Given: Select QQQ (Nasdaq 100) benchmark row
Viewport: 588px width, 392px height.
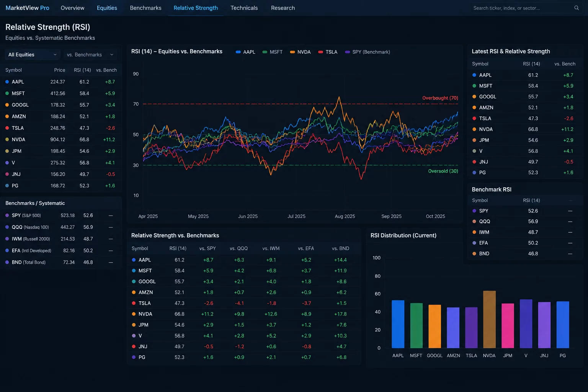Looking at the screenshot, I should coord(61,227).
